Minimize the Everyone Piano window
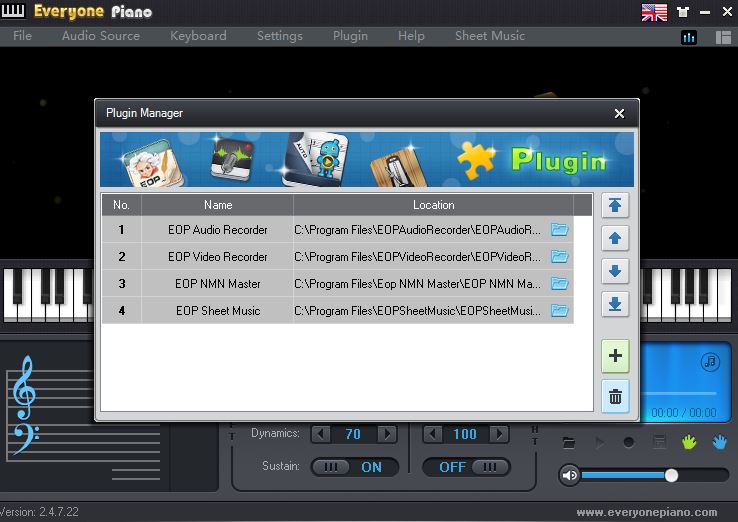Image resolution: width=738 pixels, height=522 pixels. (705, 12)
